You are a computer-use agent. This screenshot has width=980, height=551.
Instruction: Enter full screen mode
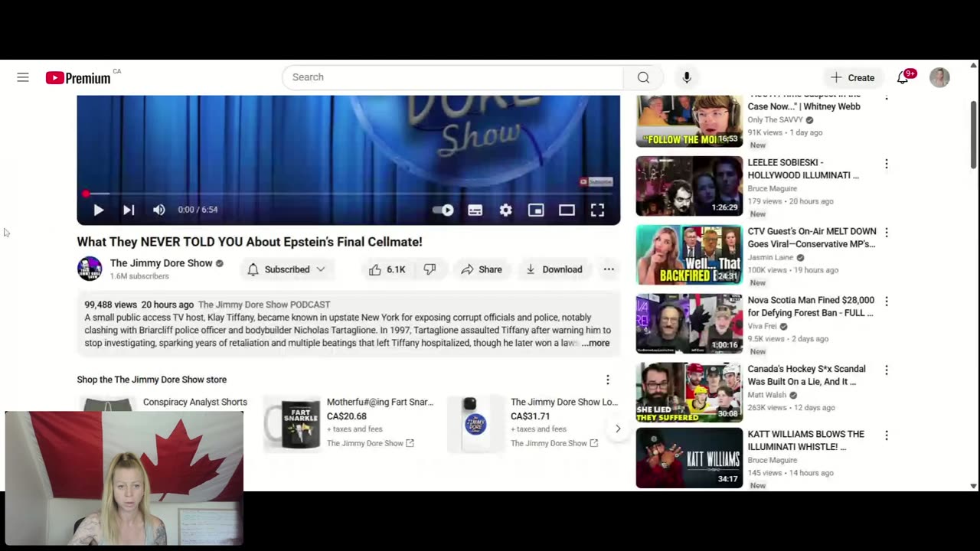(597, 210)
